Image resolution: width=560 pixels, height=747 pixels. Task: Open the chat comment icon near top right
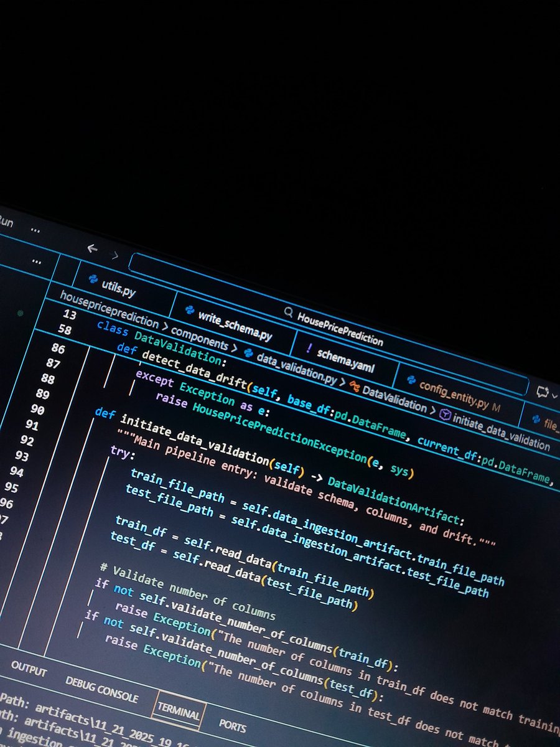point(542,388)
